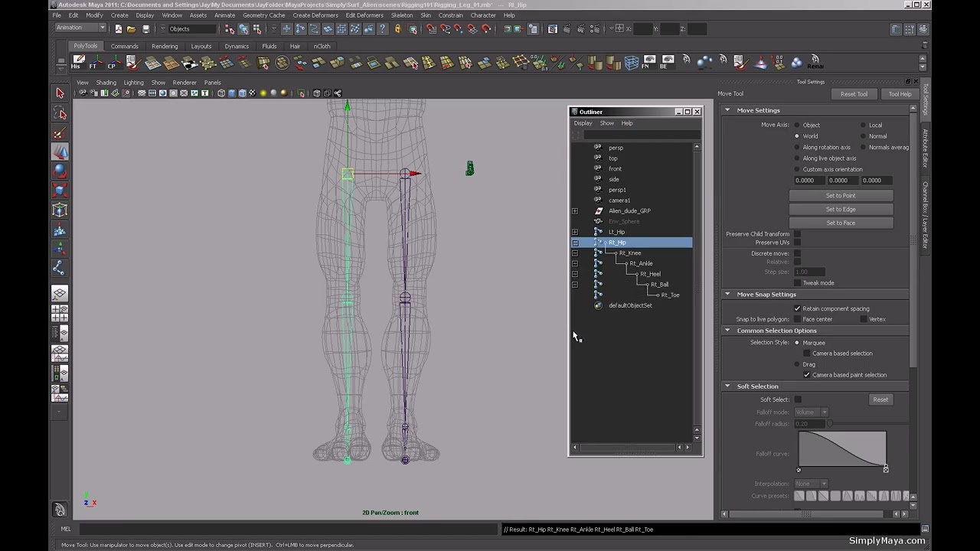Pick the Scale tool icon
The width and height of the screenshot is (980, 551).
60,191
